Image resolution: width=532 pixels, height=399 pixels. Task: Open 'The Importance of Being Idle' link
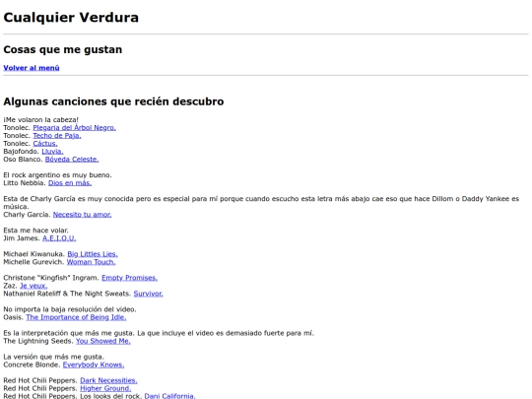(x=76, y=317)
